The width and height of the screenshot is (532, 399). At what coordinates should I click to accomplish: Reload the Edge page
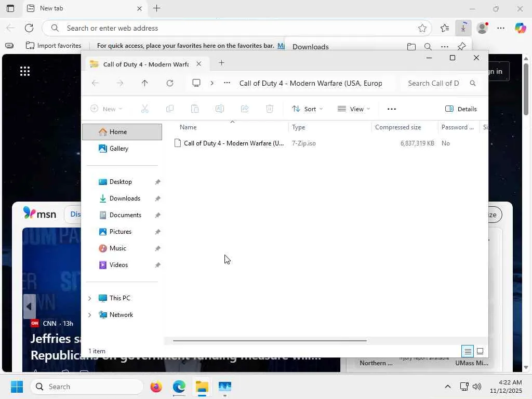pyautogui.click(x=29, y=28)
